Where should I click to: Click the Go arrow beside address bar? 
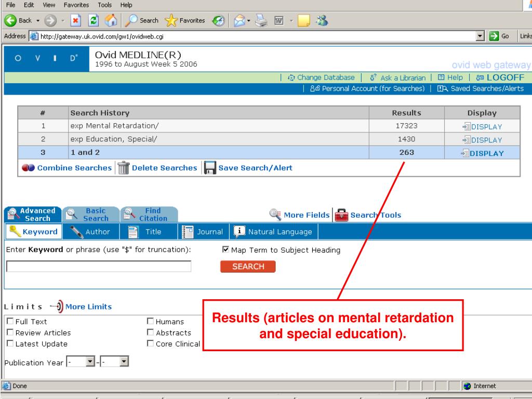(x=494, y=36)
